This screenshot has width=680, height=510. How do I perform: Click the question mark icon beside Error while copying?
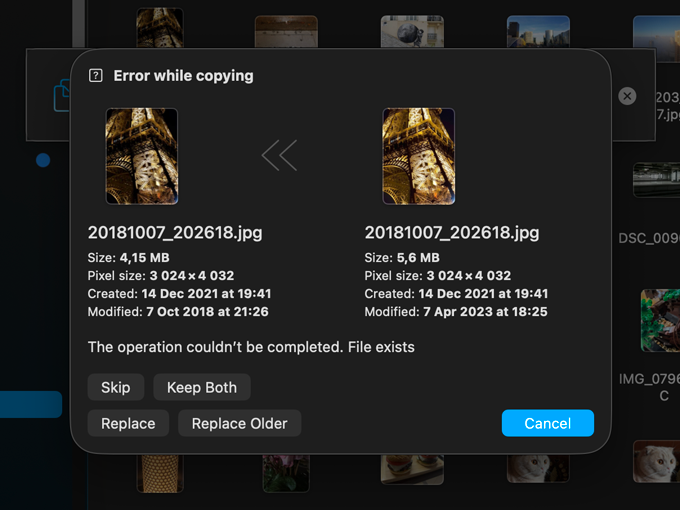pos(96,76)
